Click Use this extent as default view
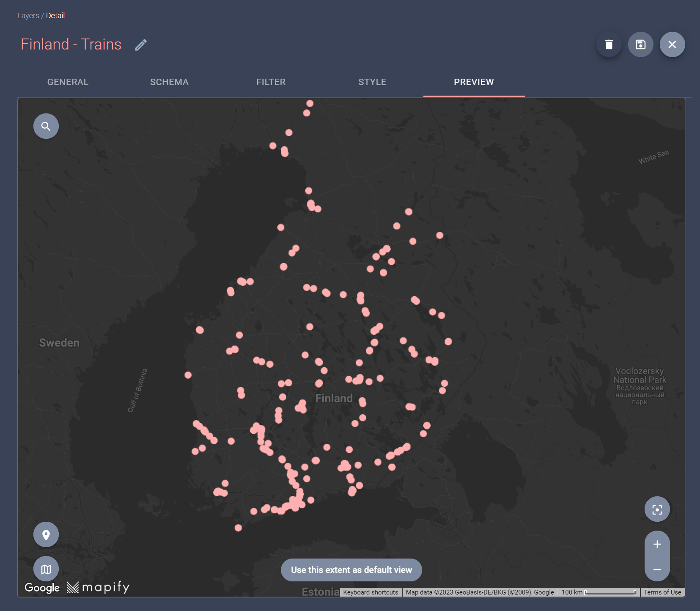Image resolution: width=700 pixels, height=611 pixels. [x=351, y=570]
